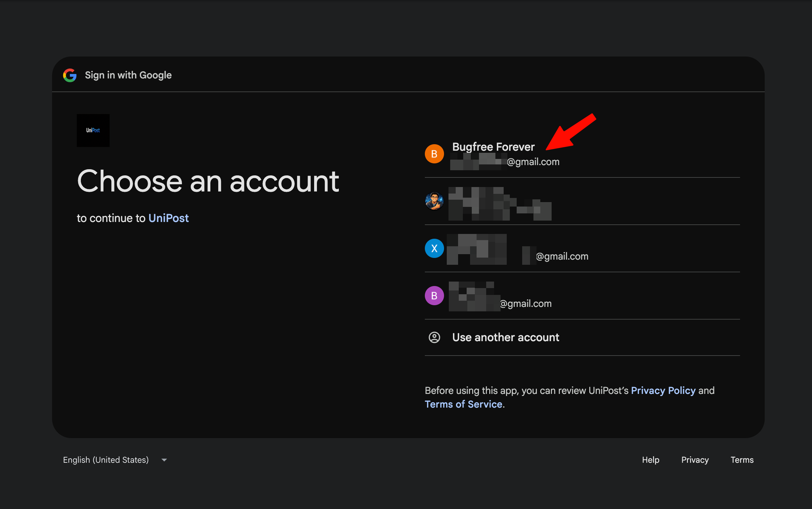Open UniPost's Privacy Policy link
The height and width of the screenshot is (509, 812).
663,390
